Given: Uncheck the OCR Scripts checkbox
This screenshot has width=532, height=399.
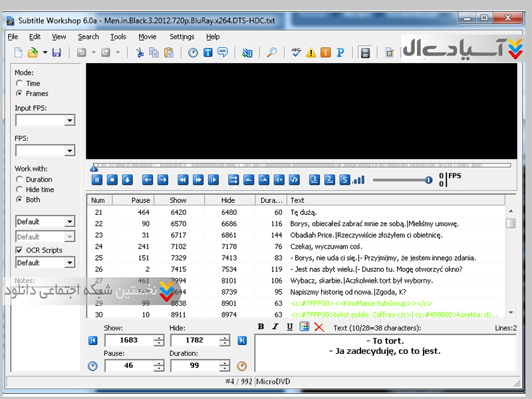Looking at the screenshot, I should pyautogui.click(x=19, y=250).
